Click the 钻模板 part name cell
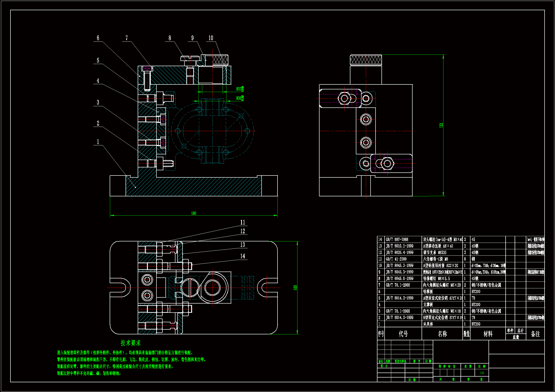This screenshot has height=392, width=555. pos(428,291)
